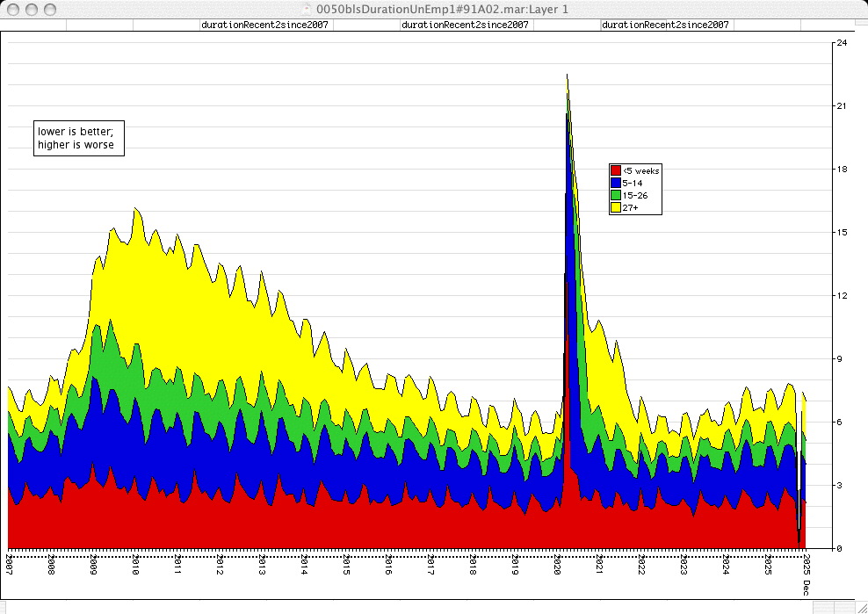Click the 2007 label on the x-axis
868x614 pixels.
(10, 564)
